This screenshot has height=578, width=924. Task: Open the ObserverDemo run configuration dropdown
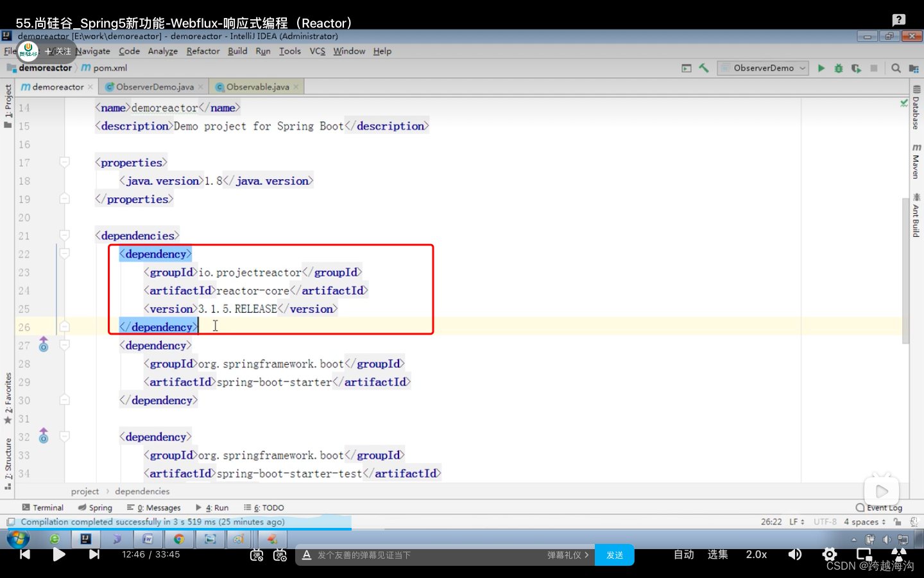coord(763,68)
